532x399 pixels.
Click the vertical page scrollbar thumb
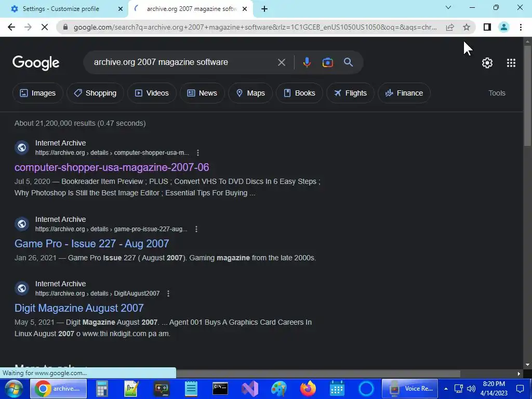(x=527, y=95)
